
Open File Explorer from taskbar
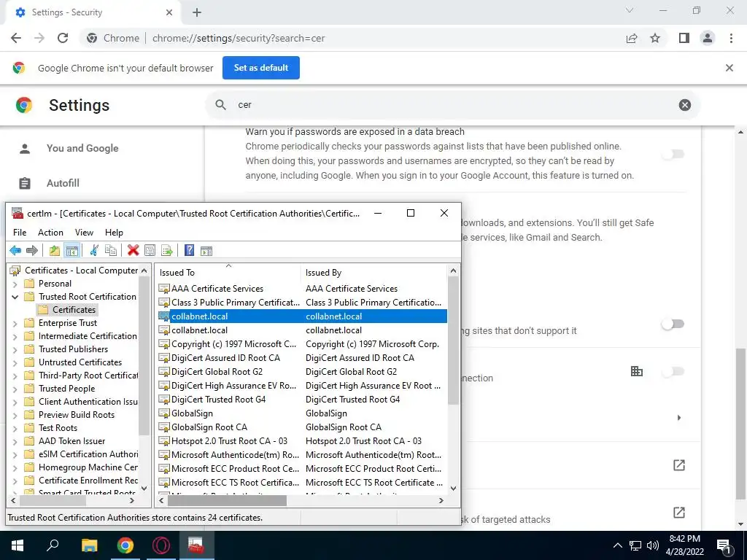pyautogui.click(x=89, y=545)
